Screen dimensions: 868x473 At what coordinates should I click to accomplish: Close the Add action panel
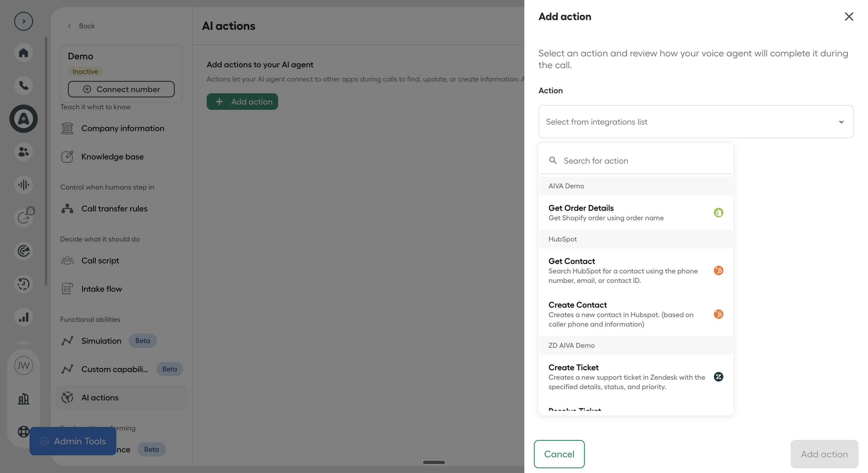pos(849,17)
